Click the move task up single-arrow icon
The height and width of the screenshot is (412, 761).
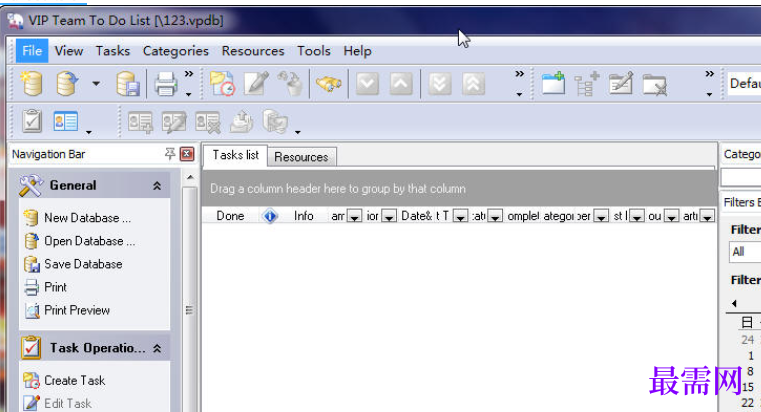[401, 84]
